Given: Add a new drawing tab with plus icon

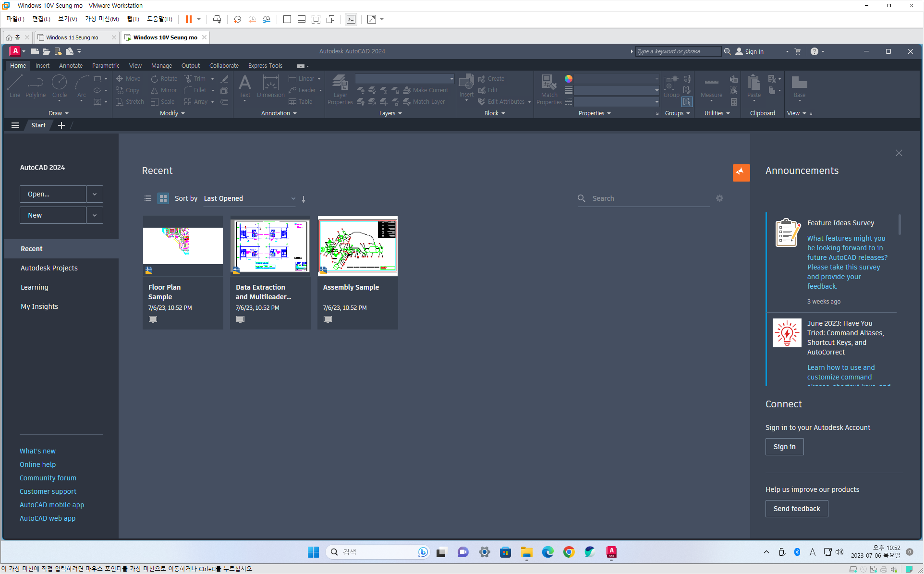Looking at the screenshot, I should [x=61, y=125].
